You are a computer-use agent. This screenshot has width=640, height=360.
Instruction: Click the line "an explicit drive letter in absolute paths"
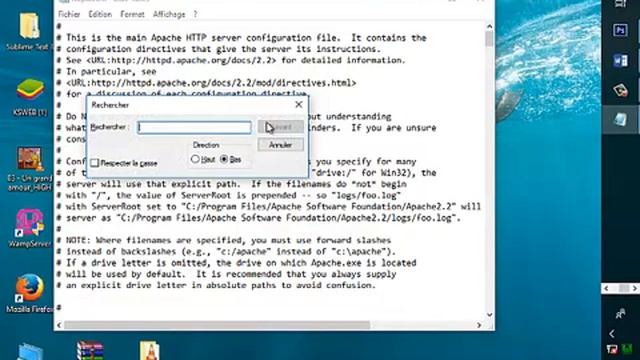(216, 285)
